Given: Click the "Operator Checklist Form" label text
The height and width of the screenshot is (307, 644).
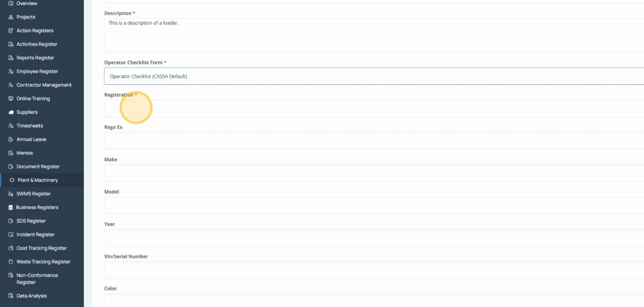Looking at the screenshot, I should point(133,63).
